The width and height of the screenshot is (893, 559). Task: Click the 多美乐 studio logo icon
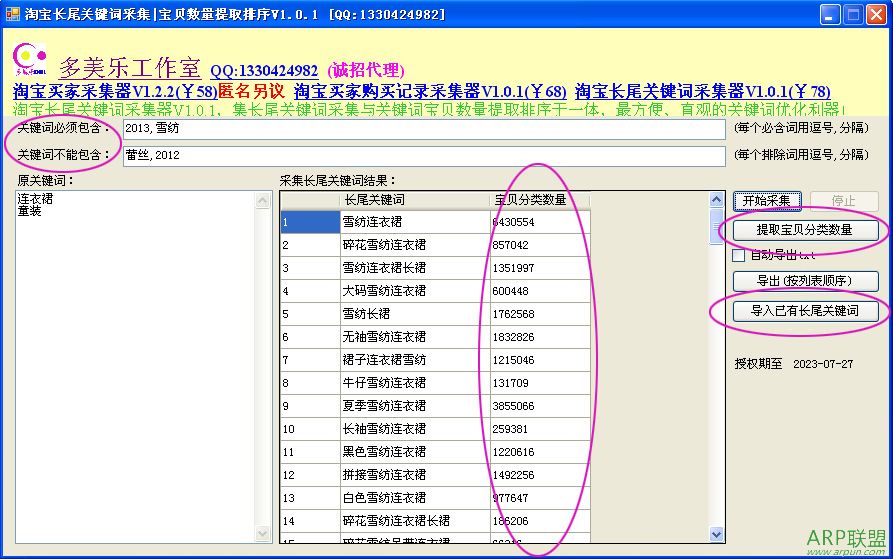30,59
